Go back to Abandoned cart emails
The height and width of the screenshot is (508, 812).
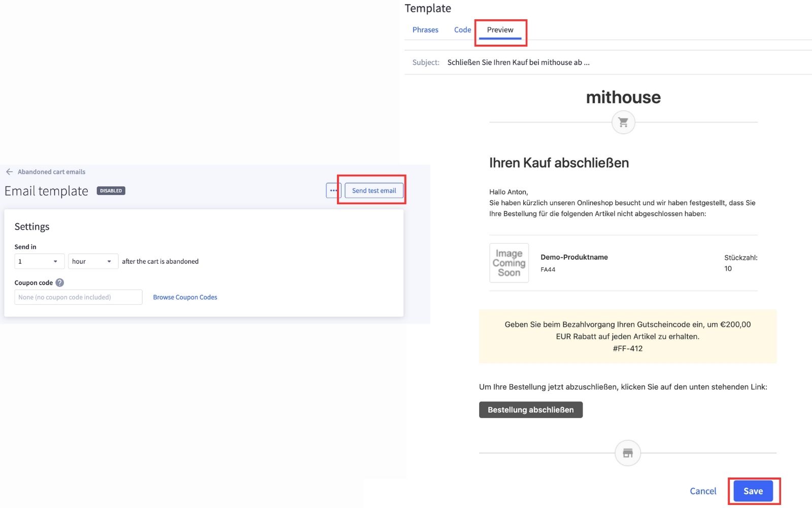pyautogui.click(x=51, y=172)
